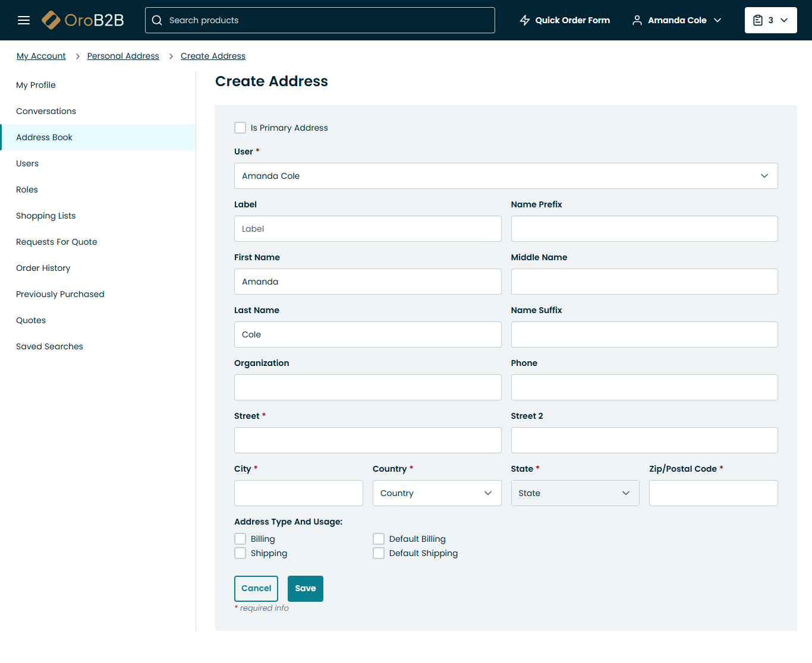Toggle the Shipping checkbox
The height and width of the screenshot is (663, 812).
tap(240, 553)
